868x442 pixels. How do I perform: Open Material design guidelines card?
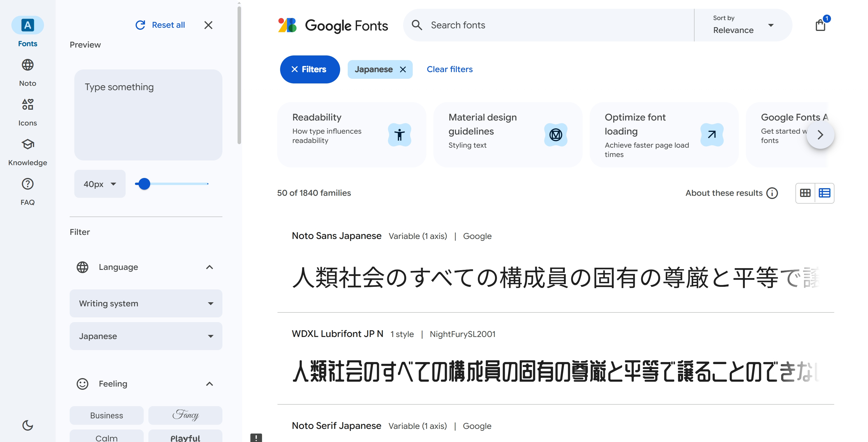(x=508, y=134)
